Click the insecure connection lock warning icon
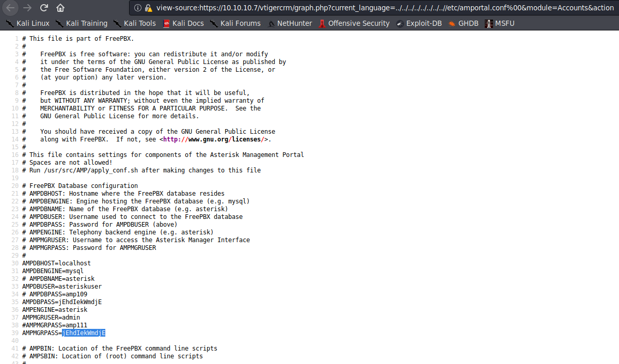This screenshot has width=619, height=364. tap(149, 8)
